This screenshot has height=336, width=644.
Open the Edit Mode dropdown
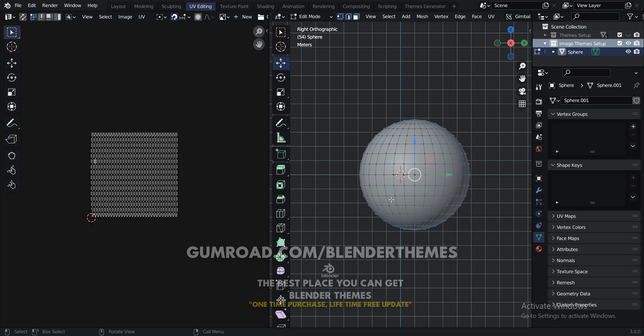click(311, 17)
